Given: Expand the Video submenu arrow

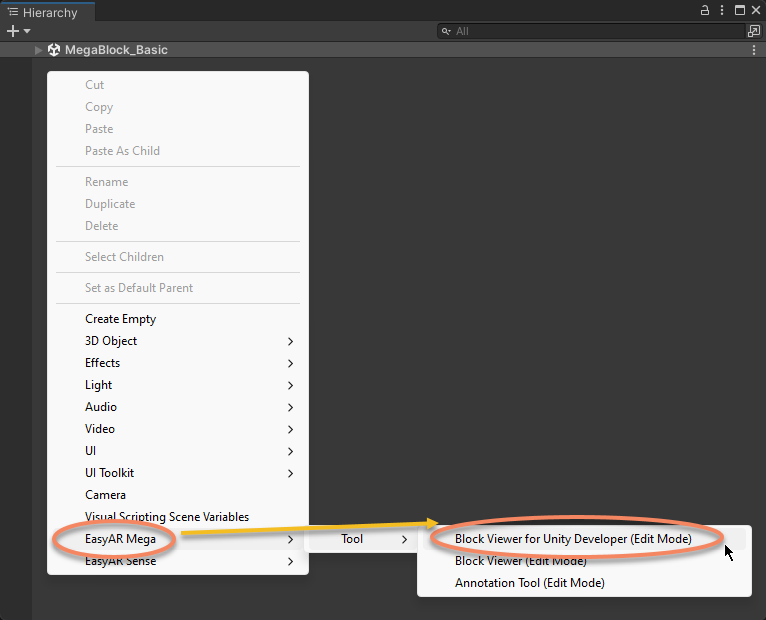Looking at the screenshot, I should [290, 429].
